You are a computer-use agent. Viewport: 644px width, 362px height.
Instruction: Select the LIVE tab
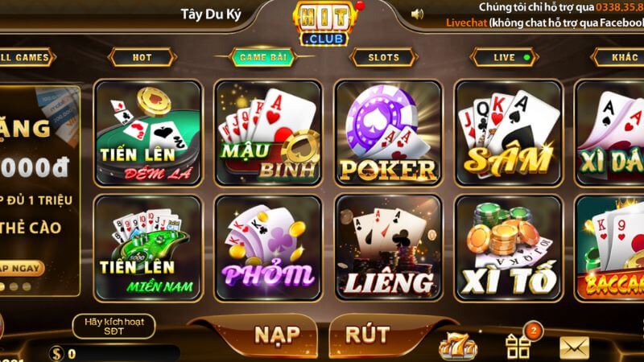coord(504,57)
